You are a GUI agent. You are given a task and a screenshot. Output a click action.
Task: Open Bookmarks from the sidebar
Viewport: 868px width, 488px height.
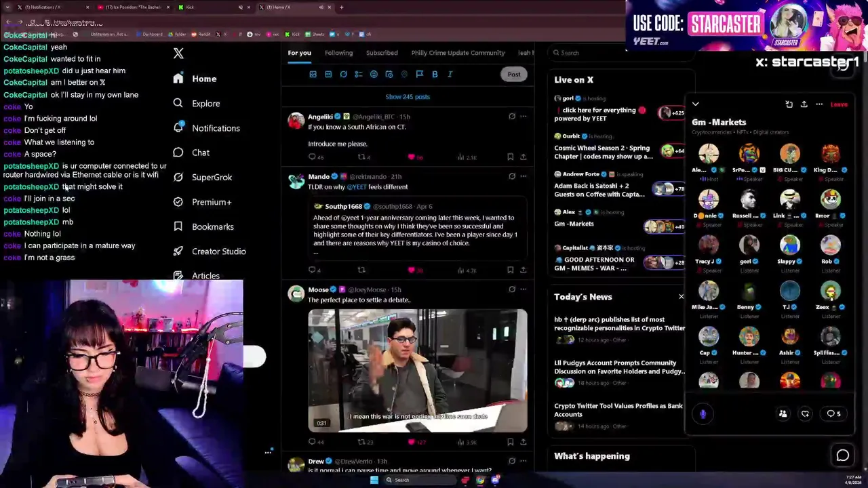click(203, 226)
